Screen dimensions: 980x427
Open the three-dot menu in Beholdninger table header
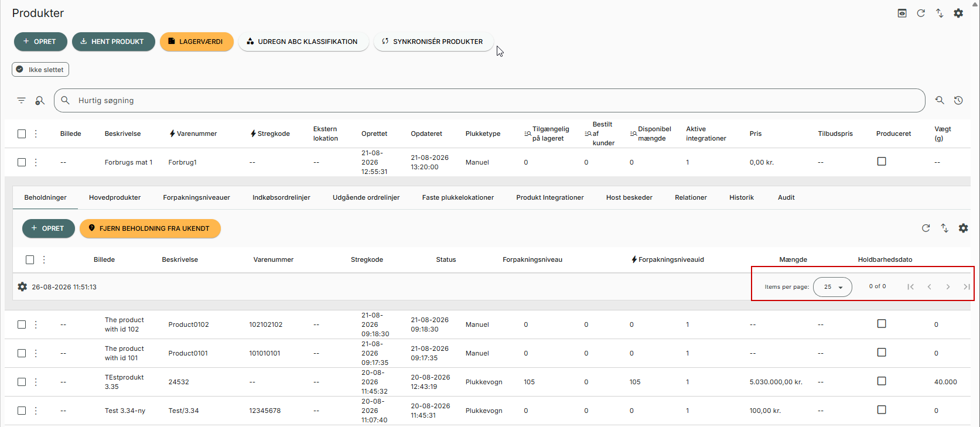pyautogui.click(x=44, y=259)
